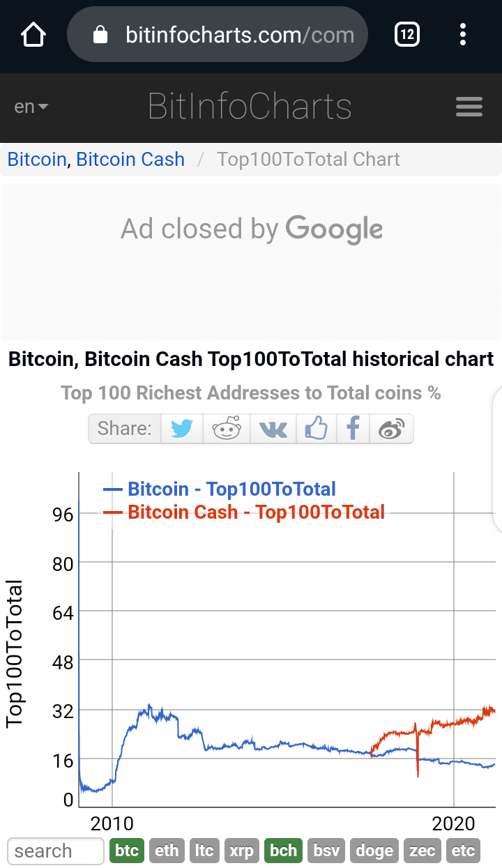
Task: Tap the bitinfocharts.com address bar
Action: [217, 34]
